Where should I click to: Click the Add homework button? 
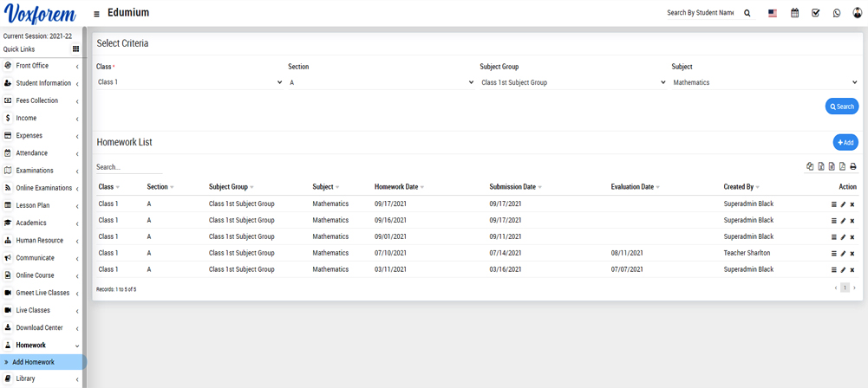845,142
